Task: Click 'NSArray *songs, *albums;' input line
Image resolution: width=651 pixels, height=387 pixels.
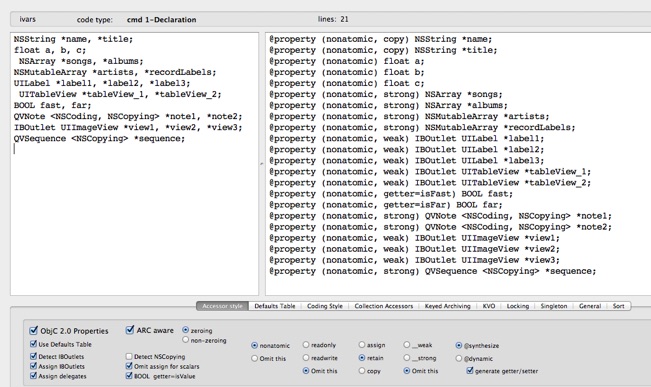Action: [81, 61]
